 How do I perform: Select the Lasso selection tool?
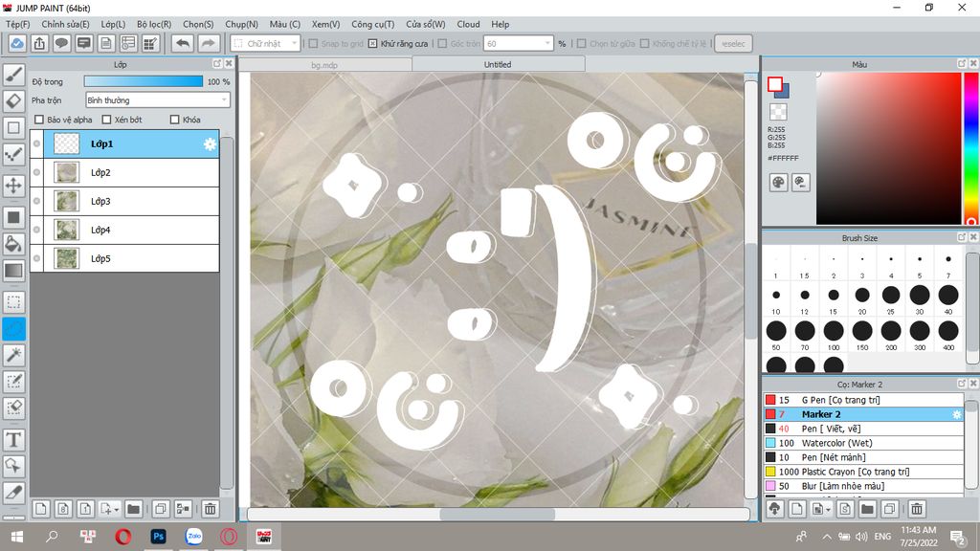pyautogui.click(x=13, y=329)
